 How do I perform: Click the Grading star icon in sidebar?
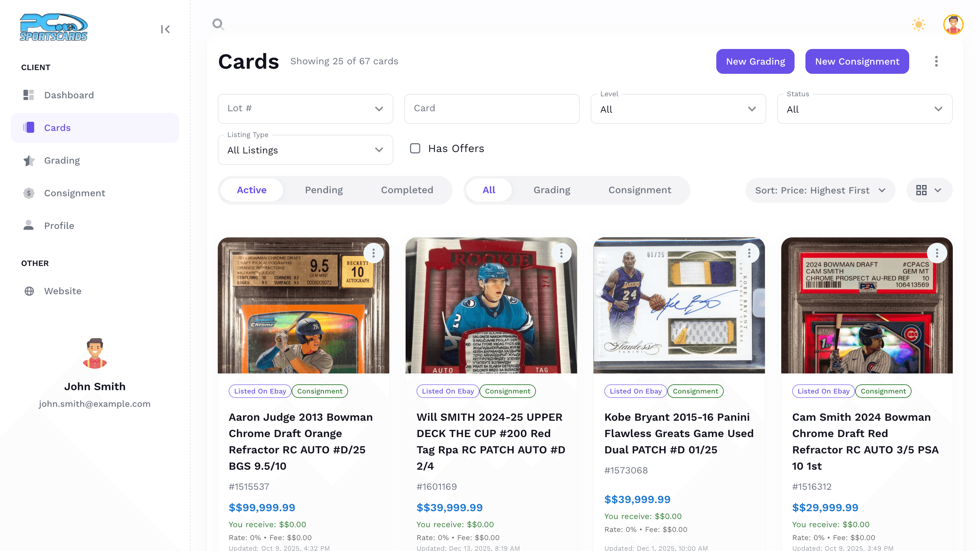point(29,161)
